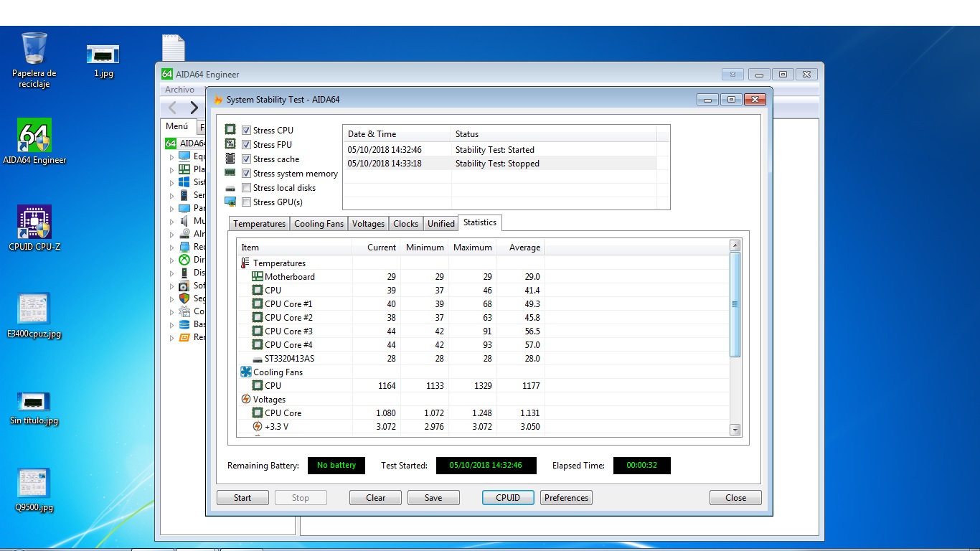
Task: Close the System Stability Test dialog
Action: [x=735, y=498]
